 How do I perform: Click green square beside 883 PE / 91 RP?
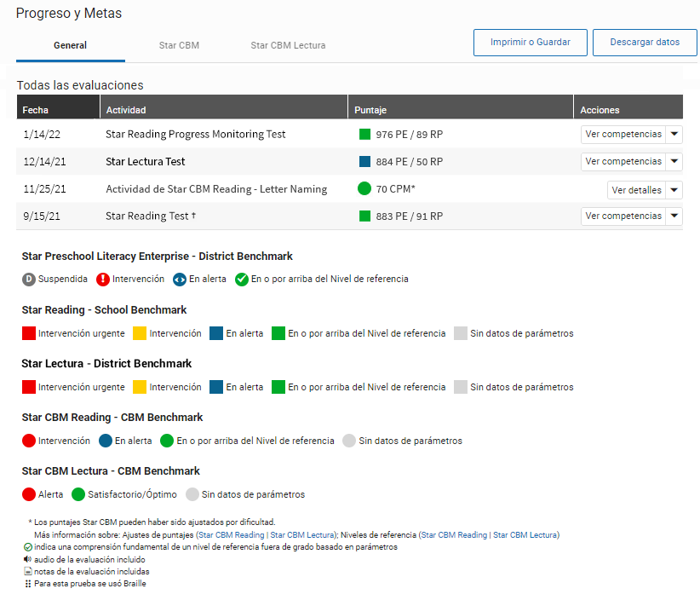click(x=364, y=216)
